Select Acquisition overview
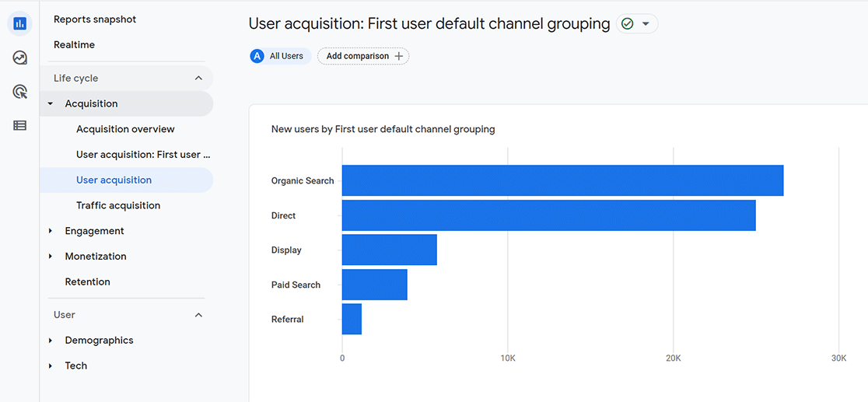 tap(126, 129)
